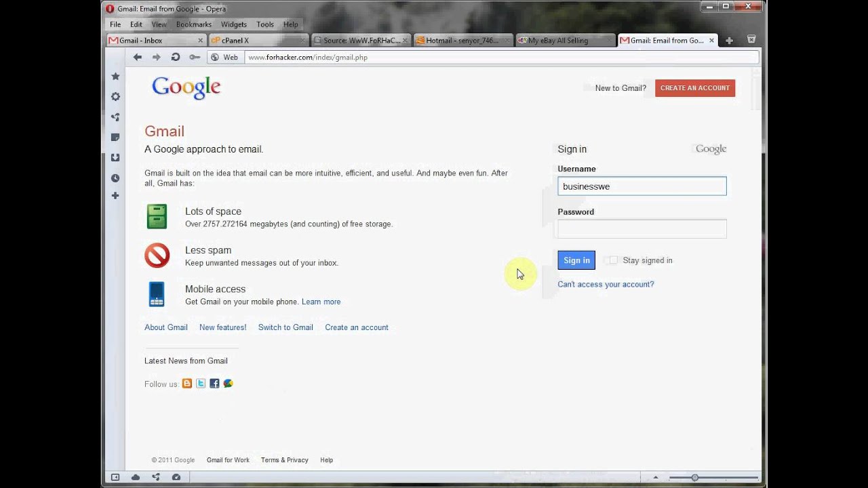Open the New features! link
Viewport: 868px width, 488px height.
223,327
